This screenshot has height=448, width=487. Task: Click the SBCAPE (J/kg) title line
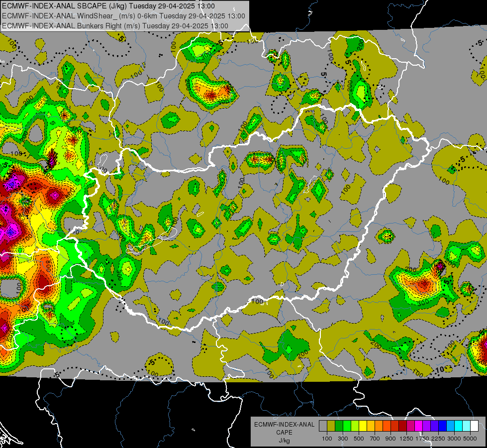pyautogui.click(x=108, y=6)
